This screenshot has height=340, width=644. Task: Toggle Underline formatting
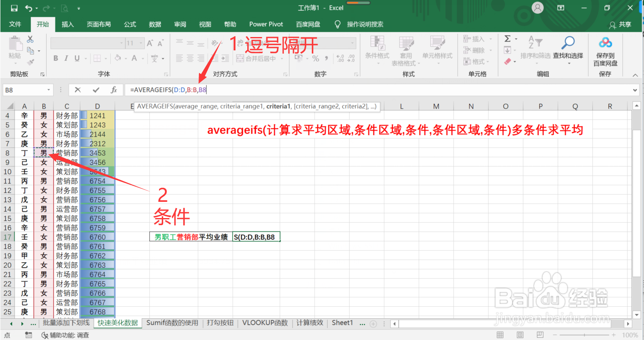pos(77,58)
